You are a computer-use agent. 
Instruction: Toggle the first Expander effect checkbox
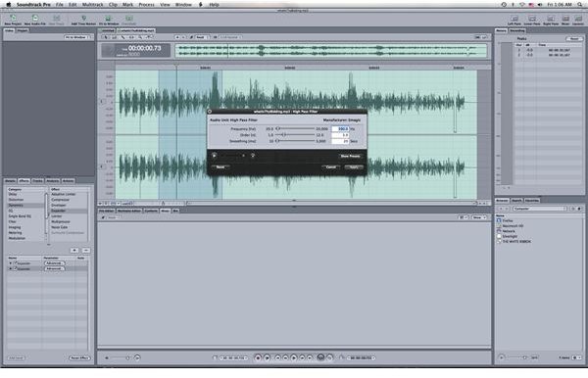coord(16,263)
